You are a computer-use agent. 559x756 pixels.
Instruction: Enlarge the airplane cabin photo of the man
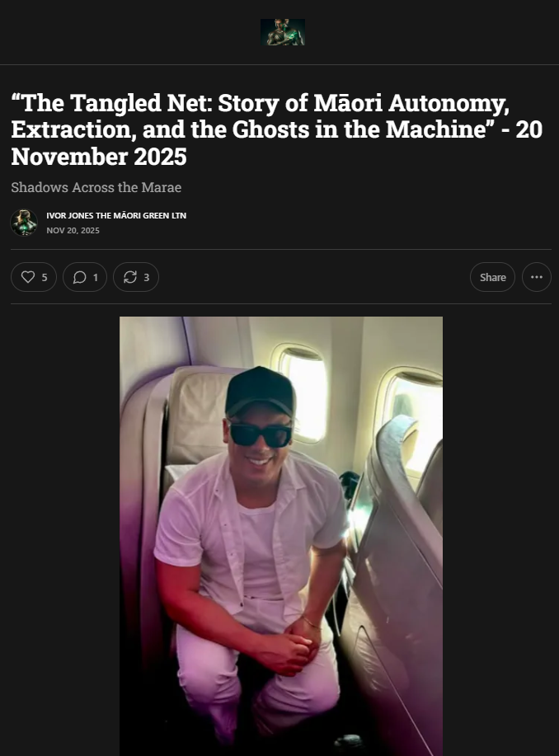tap(281, 536)
